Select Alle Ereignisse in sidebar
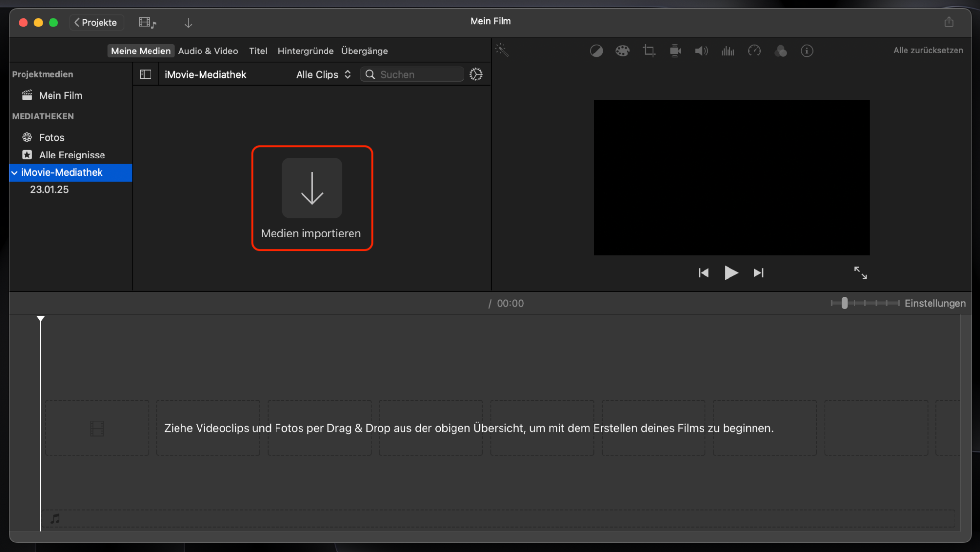The image size is (980, 552). tap(72, 155)
